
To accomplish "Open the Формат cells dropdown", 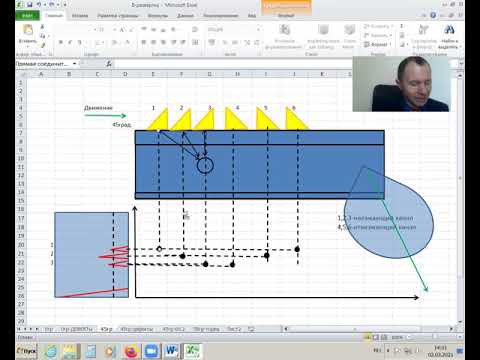I will click(x=378, y=44).
